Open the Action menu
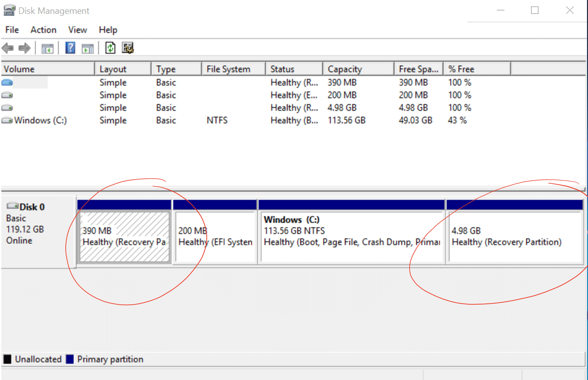Image resolution: width=588 pixels, height=380 pixels. [43, 30]
